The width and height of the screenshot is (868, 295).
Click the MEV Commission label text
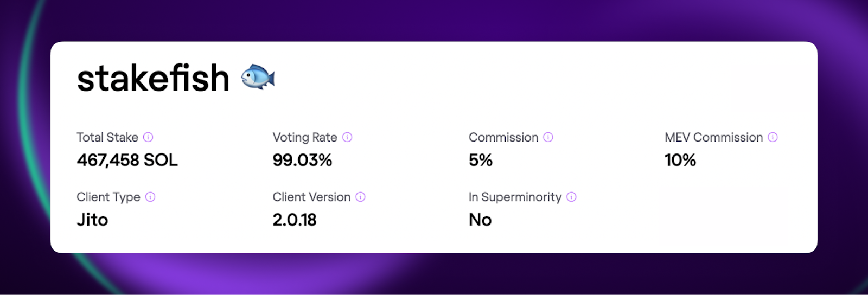pos(714,137)
